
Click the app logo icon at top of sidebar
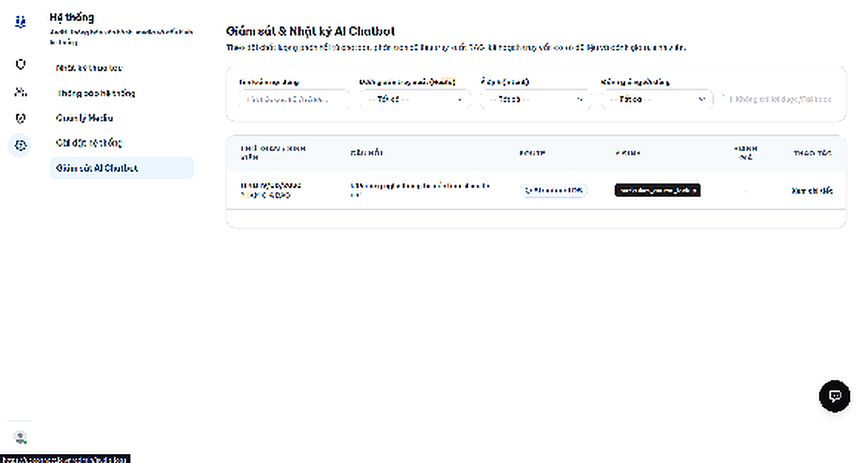[x=20, y=21]
